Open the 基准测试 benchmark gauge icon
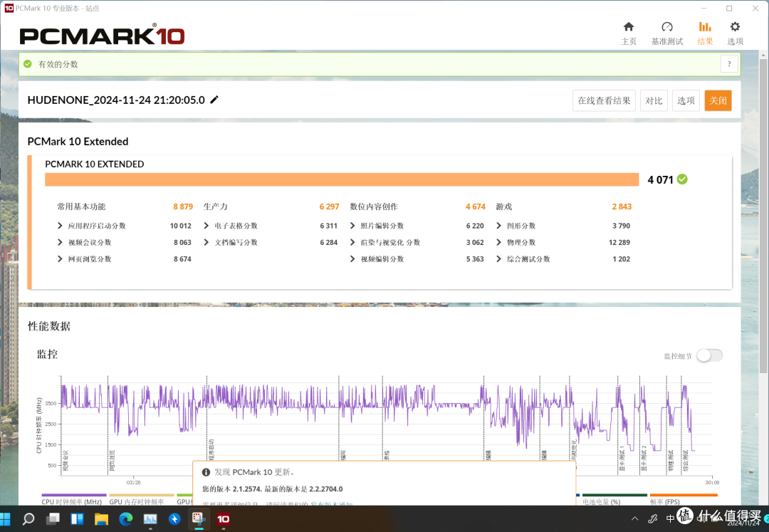The height and width of the screenshot is (532, 769). point(667,27)
